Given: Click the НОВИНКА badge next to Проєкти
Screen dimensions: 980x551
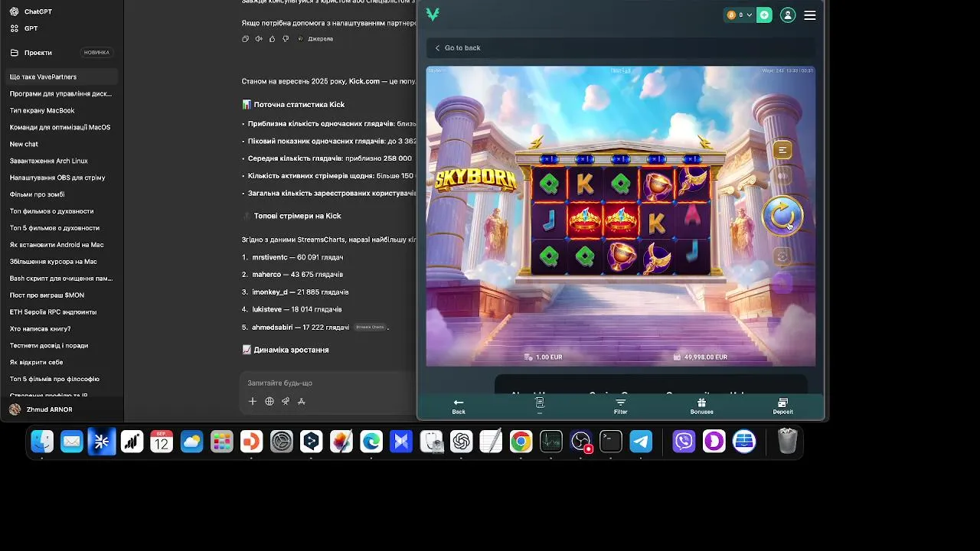Looking at the screenshot, I should pyautogui.click(x=96, y=53).
